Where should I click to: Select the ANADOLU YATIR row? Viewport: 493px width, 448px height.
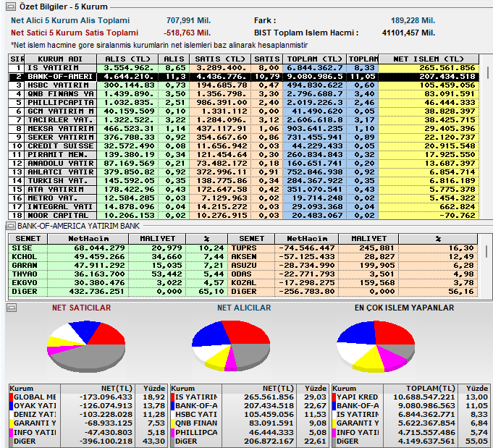(244, 164)
